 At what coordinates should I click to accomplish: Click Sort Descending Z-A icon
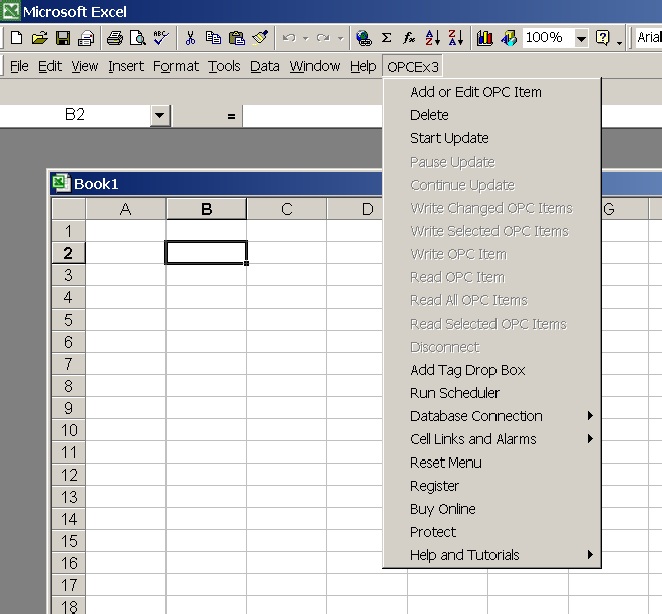(456, 38)
